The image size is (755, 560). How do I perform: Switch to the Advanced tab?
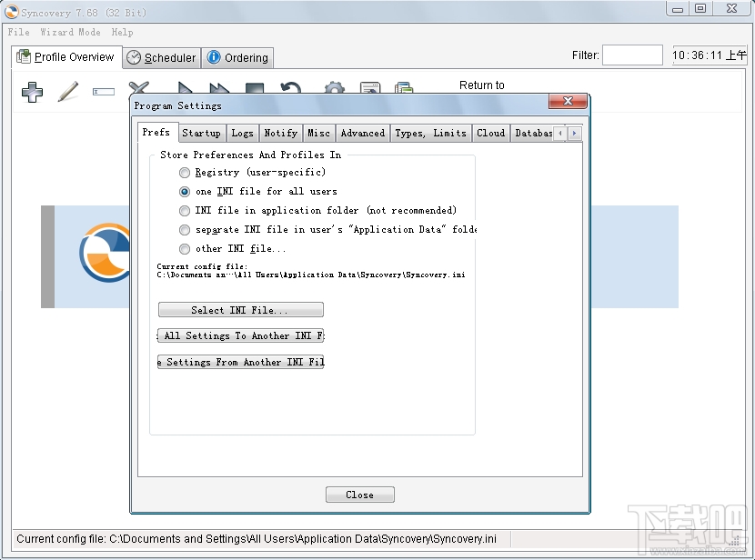tap(363, 134)
